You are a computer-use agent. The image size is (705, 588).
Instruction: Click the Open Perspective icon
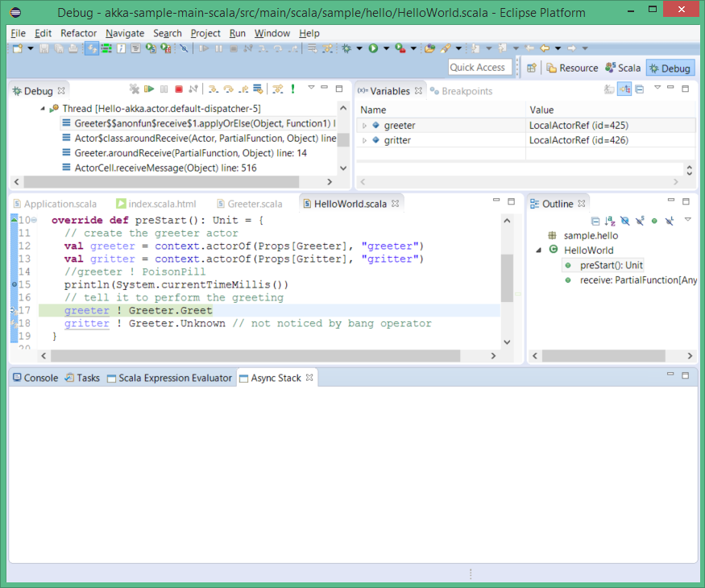coord(532,68)
